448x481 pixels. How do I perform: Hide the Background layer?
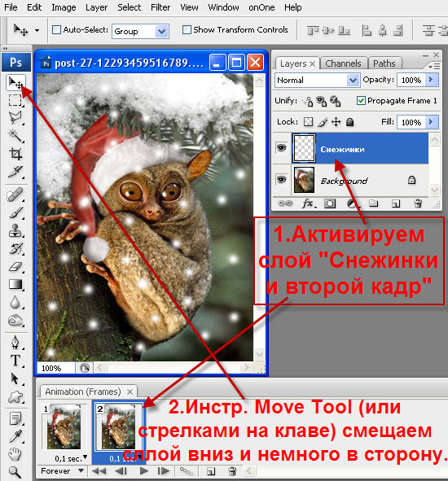click(x=281, y=179)
